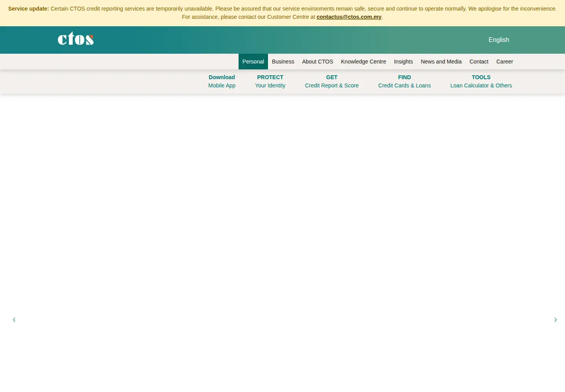Open News and Media menu

(x=441, y=62)
